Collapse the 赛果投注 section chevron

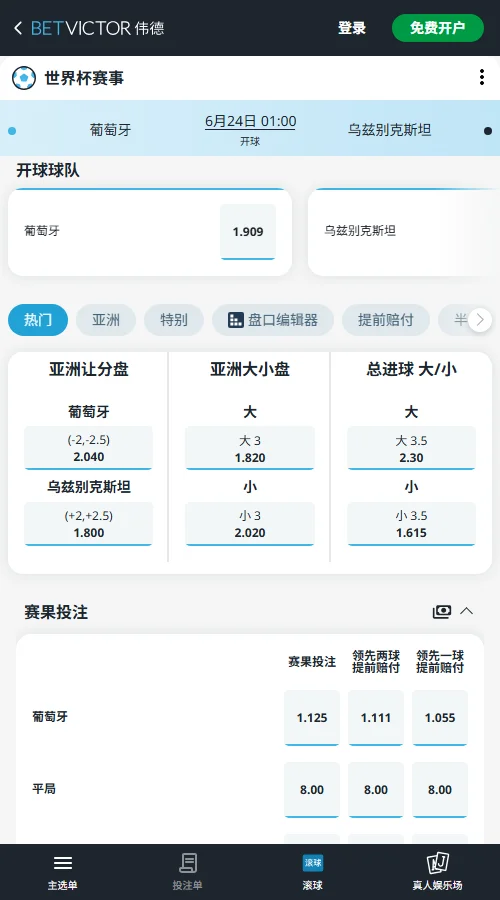467,611
